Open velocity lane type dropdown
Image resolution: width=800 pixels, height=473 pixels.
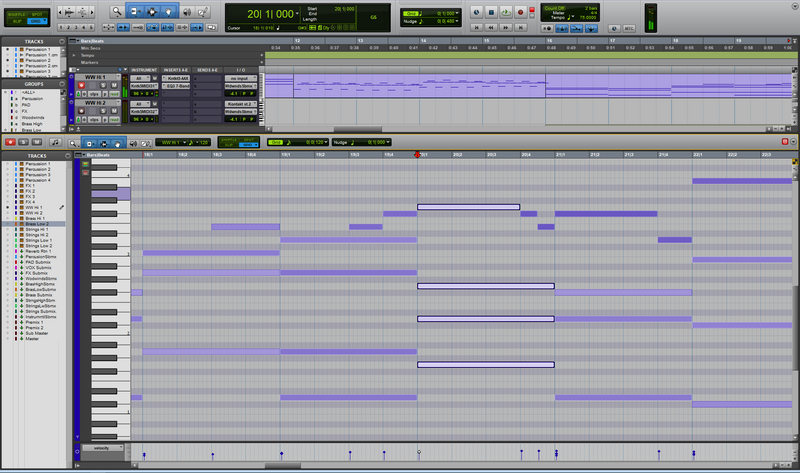[103, 448]
